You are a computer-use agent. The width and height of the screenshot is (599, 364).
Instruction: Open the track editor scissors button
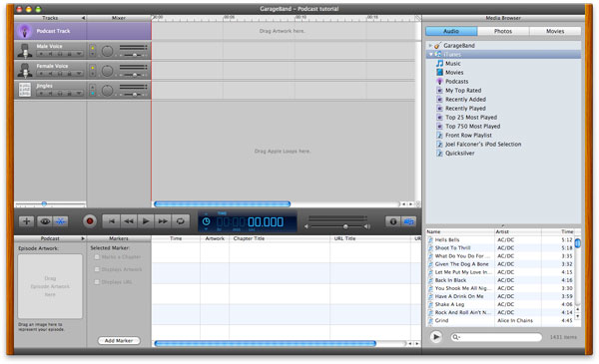(61, 221)
